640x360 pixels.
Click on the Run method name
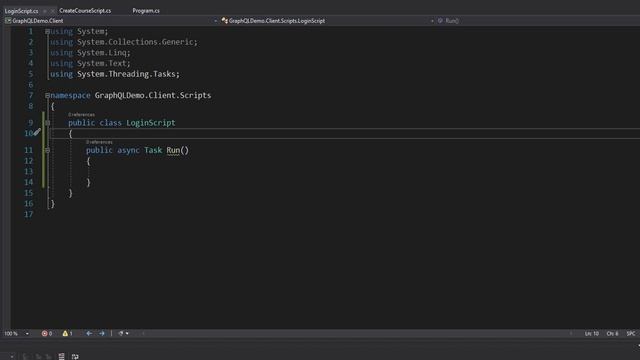pos(173,150)
